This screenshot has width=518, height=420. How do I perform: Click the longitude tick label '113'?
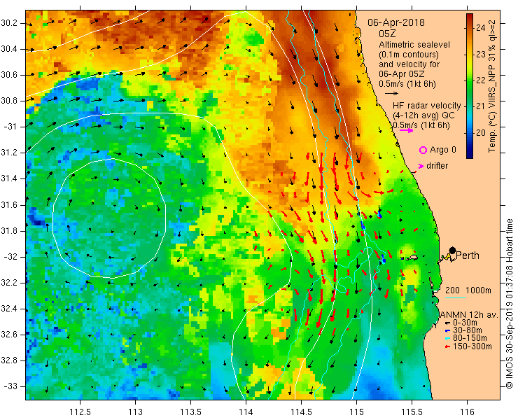[135, 412]
